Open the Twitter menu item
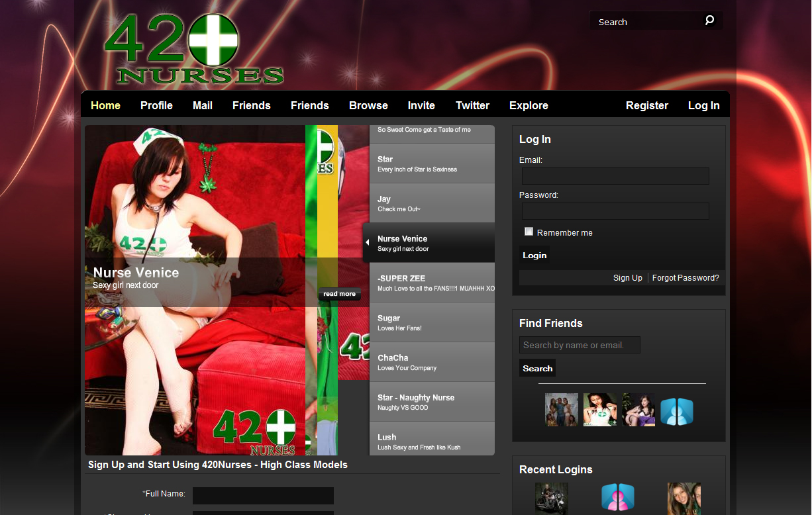 (x=472, y=105)
